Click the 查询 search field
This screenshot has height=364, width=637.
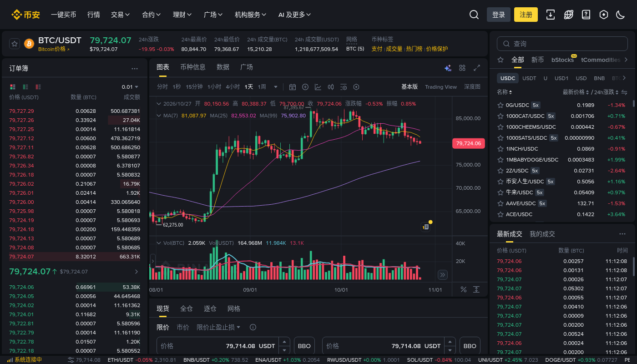(x=563, y=44)
